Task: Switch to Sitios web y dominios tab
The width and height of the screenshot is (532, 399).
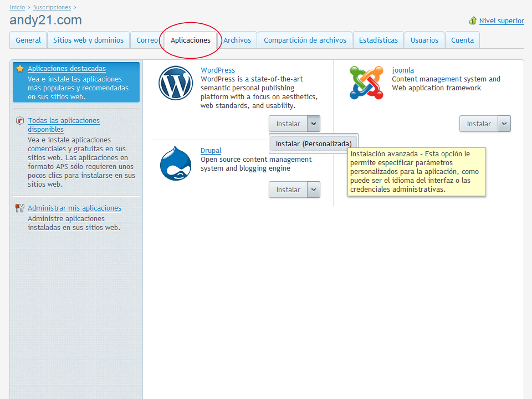Action: point(88,40)
